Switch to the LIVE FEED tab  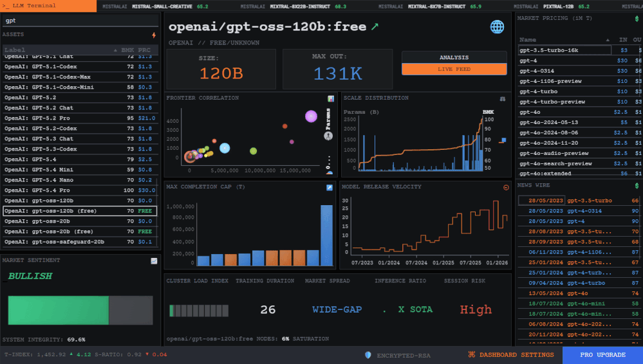point(454,69)
